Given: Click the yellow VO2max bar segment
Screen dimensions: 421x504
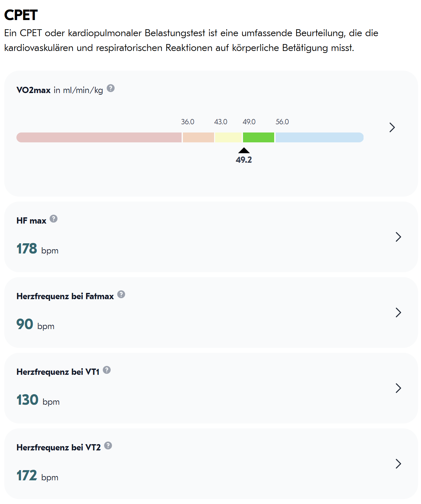Looking at the screenshot, I should pyautogui.click(x=229, y=137).
